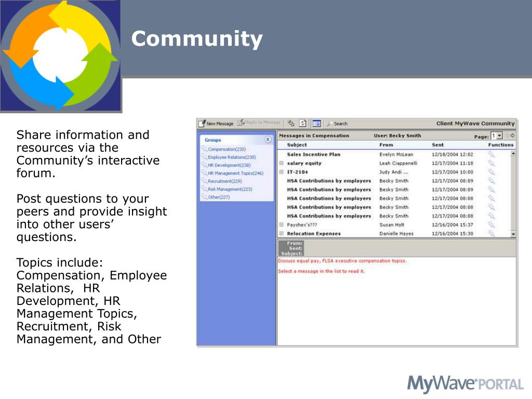Click the message list scrollbar up arrow
The width and height of the screenshot is (532, 399).
(513, 154)
